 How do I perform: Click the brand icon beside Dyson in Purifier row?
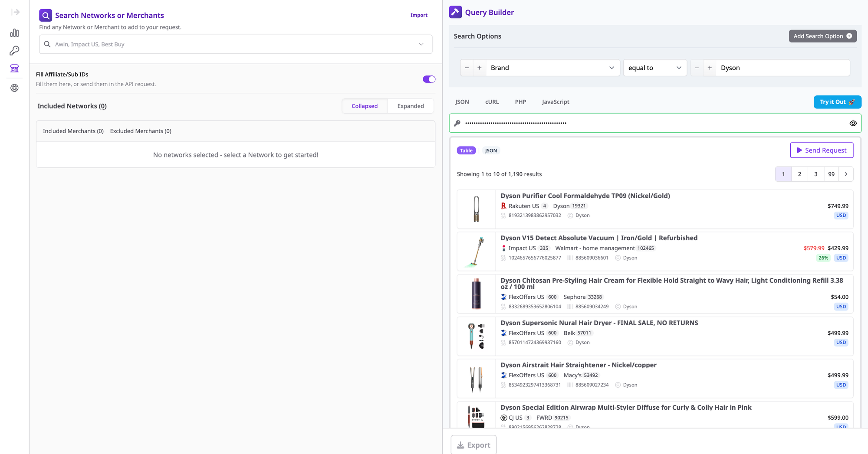(570, 216)
